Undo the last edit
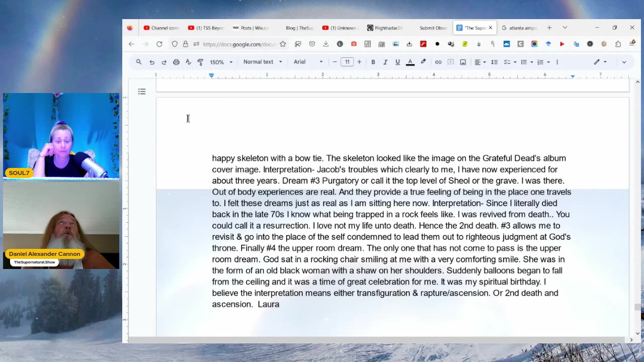The width and height of the screenshot is (644, 362). 152,62
